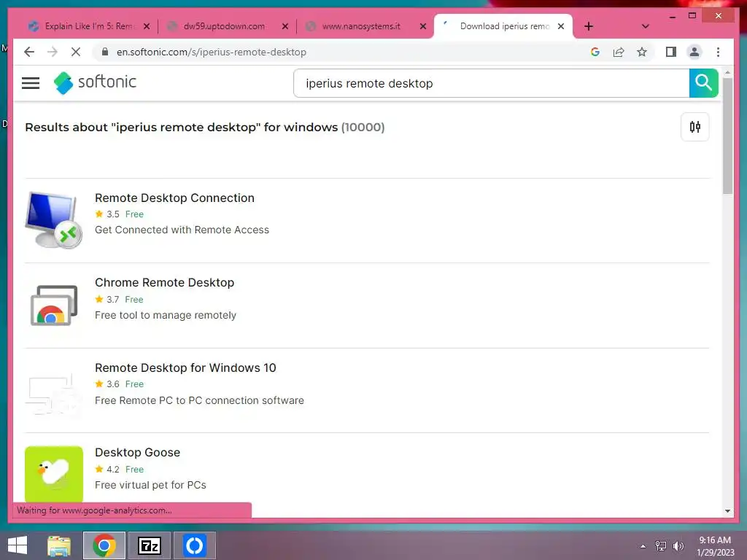Open the Softonic hamburger menu
747x560 pixels.
tap(31, 83)
